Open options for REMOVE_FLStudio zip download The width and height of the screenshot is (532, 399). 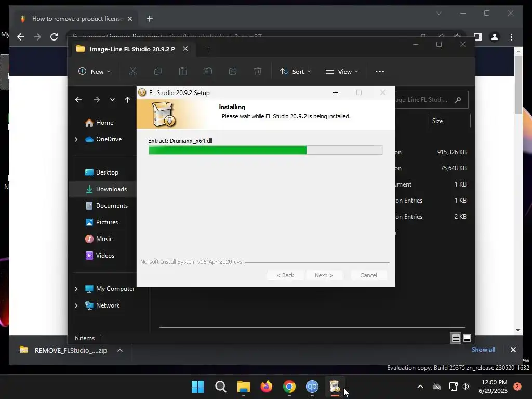(120, 350)
